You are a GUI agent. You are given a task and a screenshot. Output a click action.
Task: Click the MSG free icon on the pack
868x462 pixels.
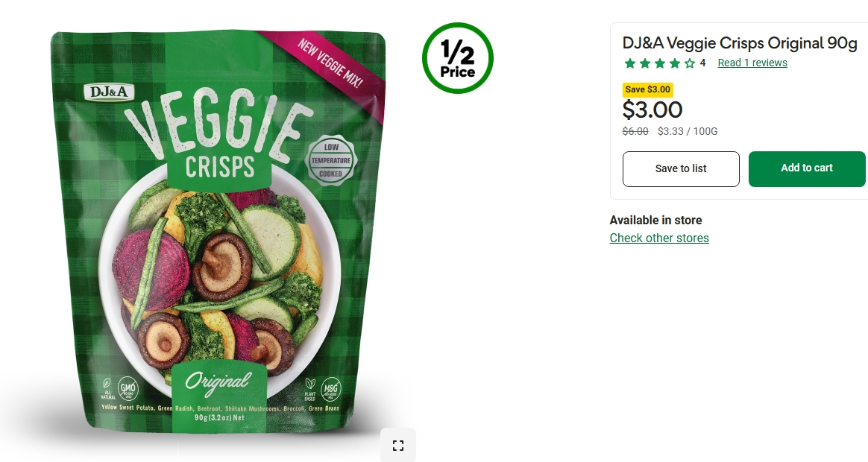click(330, 389)
